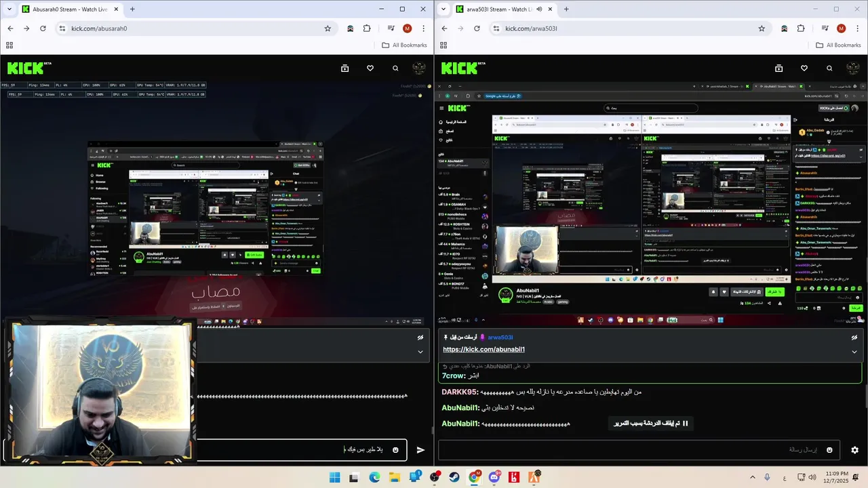Image resolution: width=868 pixels, height=488 pixels.
Task: Click the DARKK95 username in chat
Action: click(x=460, y=392)
